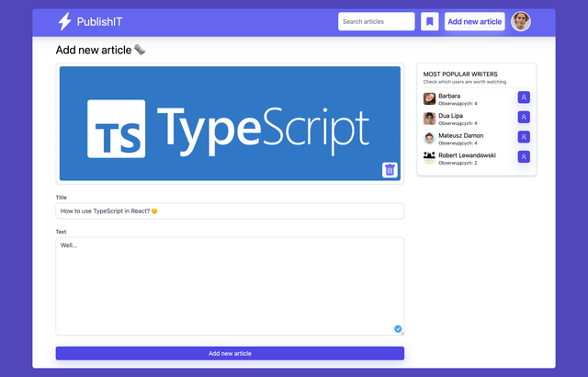
Task: Click the 'Add new article' page heading
Action: (x=94, y=50)
